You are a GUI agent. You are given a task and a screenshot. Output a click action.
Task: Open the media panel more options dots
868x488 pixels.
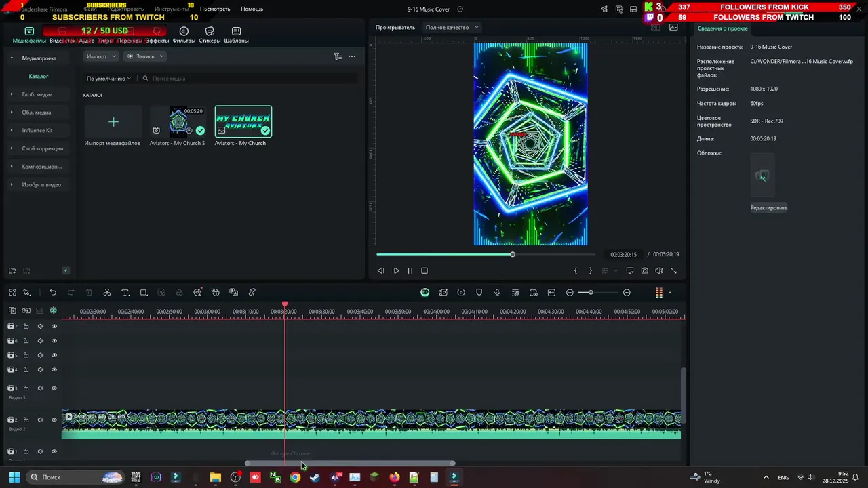[352, 56]
